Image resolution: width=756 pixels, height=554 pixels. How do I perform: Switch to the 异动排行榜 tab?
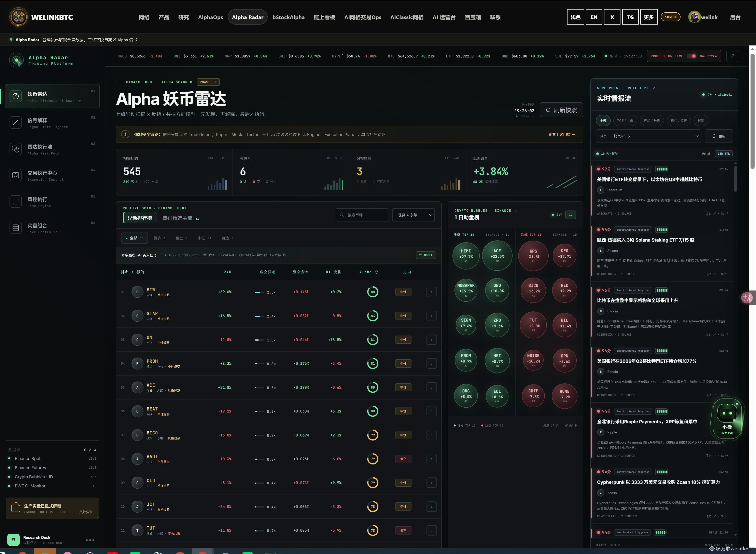[139, 218]
